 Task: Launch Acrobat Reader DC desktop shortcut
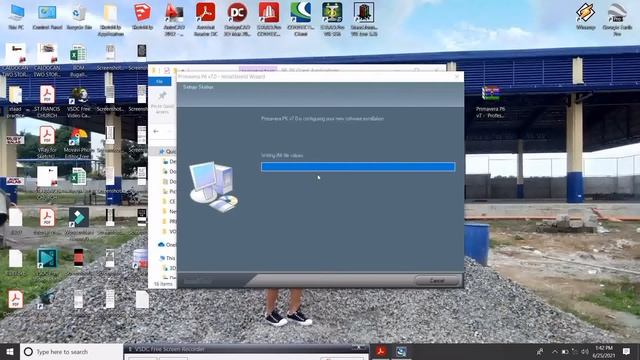click(206, 20)
